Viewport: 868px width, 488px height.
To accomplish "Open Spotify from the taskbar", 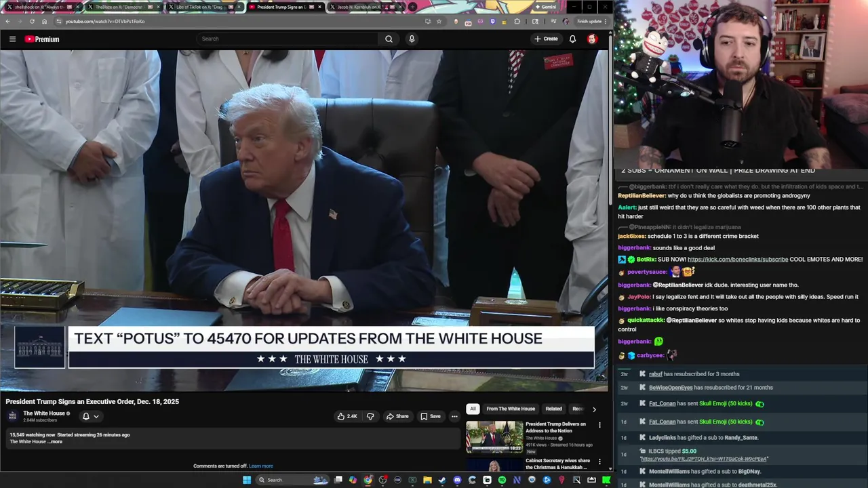I will coord(502,480).
